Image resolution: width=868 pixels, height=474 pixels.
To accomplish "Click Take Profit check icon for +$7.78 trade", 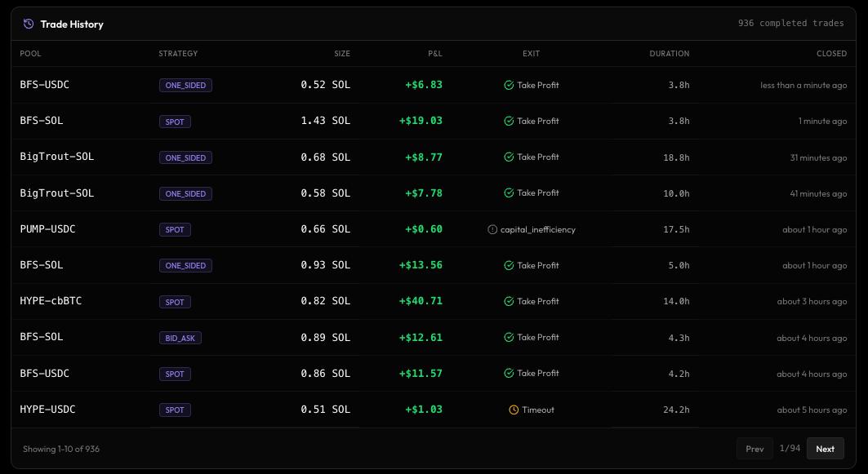I will click(x=509, y=193).
